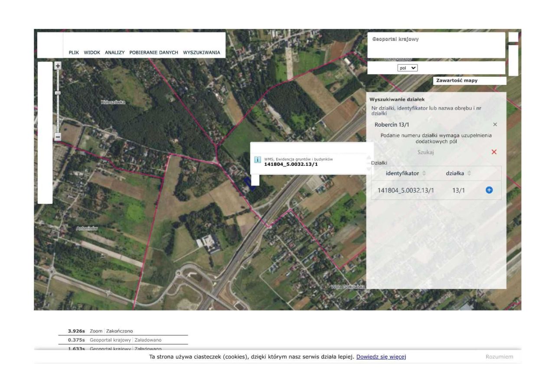
Task: Open the POBIERANIE DANYCH menu
Action: [154, 52]
